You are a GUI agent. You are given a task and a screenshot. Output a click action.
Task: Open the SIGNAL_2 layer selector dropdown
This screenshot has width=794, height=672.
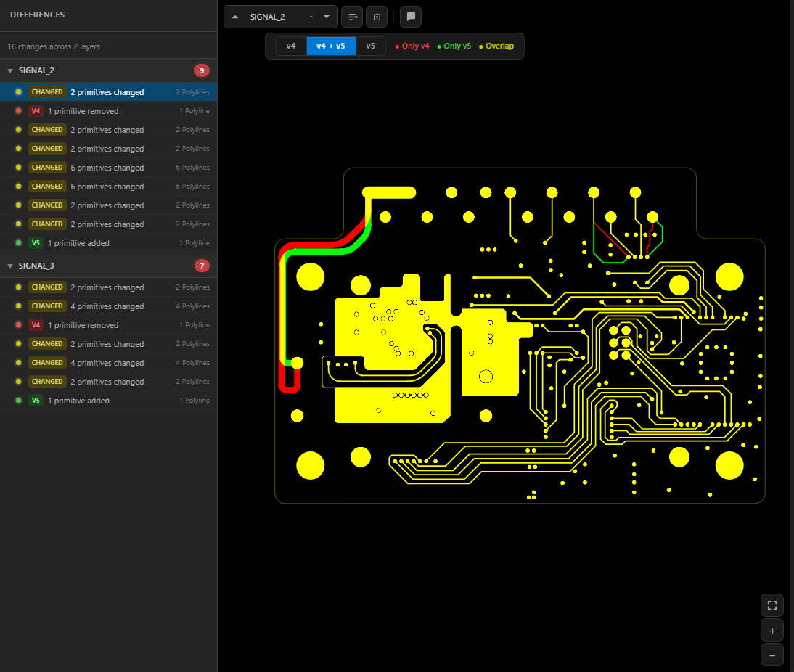click(281, 17)
